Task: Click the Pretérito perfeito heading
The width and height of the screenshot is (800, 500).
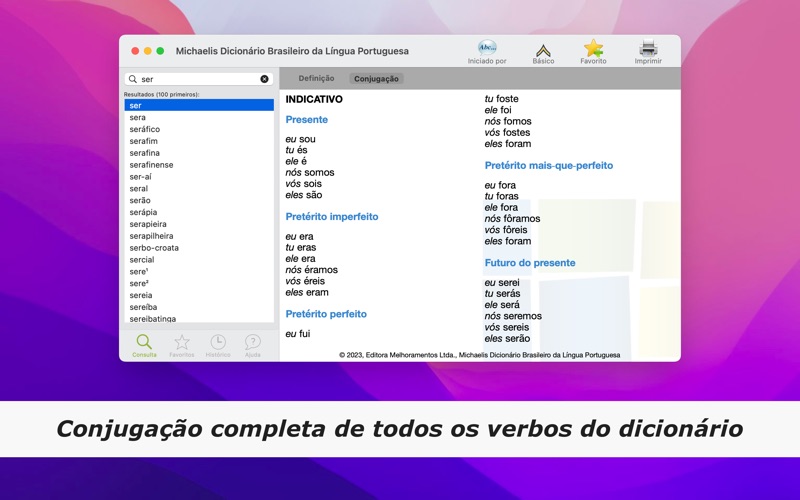Action: (x=326, y=314)
